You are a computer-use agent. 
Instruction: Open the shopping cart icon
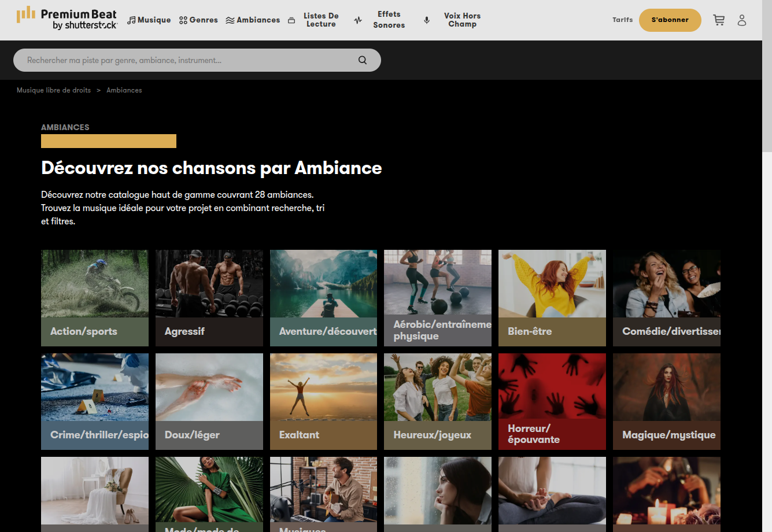(x=719, y=20)
